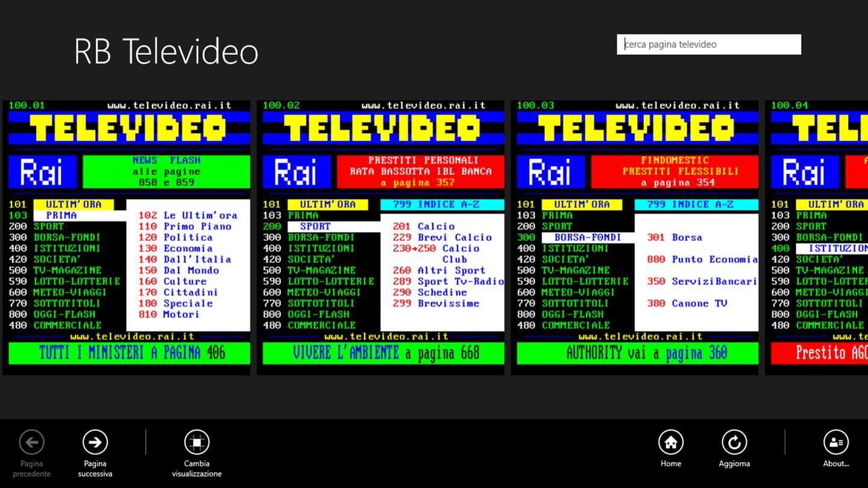
Task: Open Televideo page thumbnail 100.03
Action: [635, 237]
